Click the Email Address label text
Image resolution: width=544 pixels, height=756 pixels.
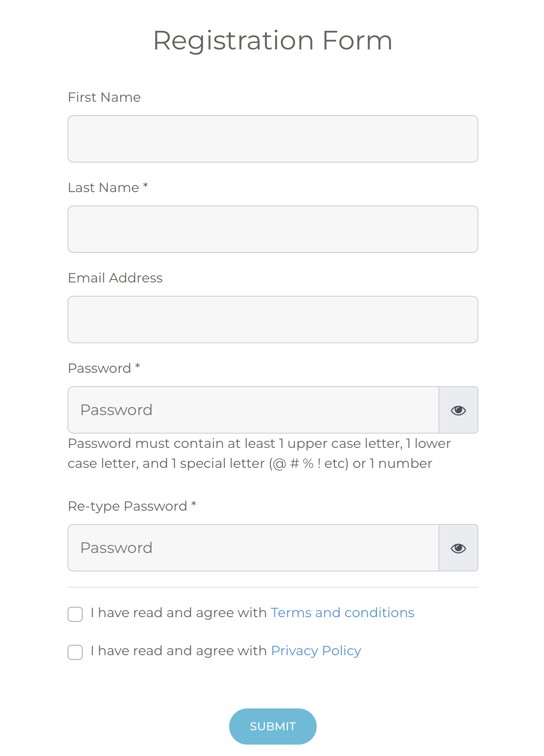click(x=115, y=278)
